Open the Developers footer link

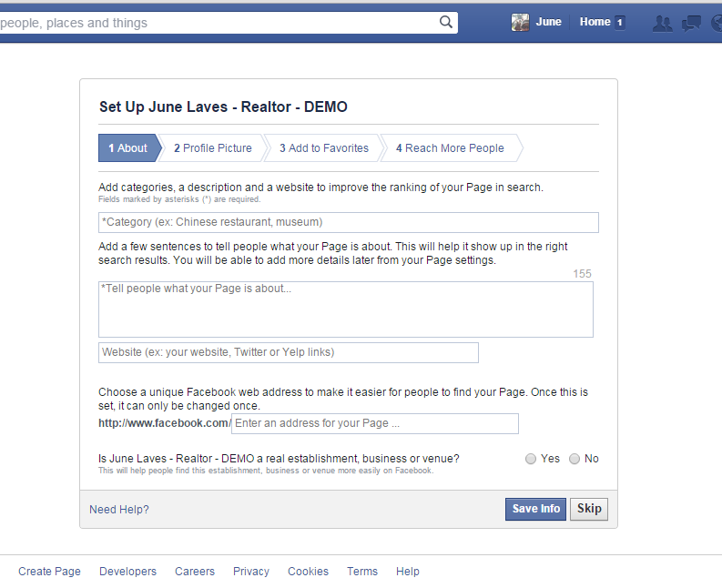tap(128, 572)
